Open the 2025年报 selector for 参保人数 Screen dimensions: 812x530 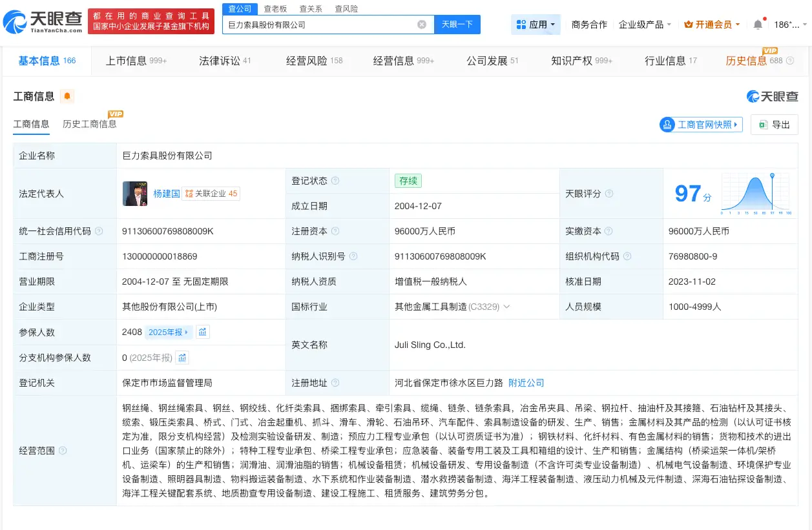click(x=169, y=332)
